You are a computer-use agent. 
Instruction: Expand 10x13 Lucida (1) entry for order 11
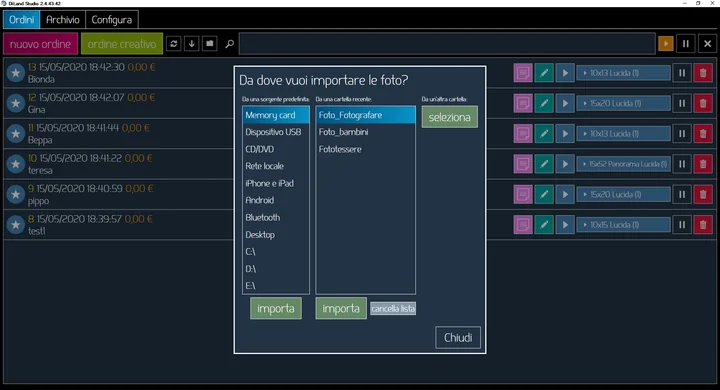click(624, 133)
